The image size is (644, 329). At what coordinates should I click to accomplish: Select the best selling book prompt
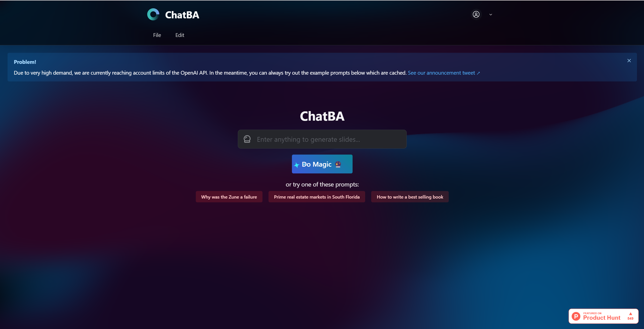(x=410, y=197)
